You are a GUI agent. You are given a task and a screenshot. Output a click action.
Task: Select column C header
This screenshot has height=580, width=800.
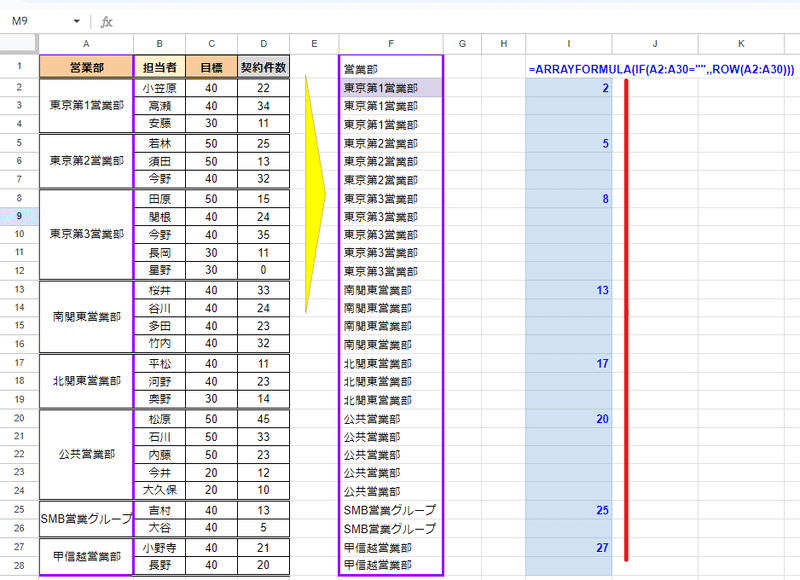(212, 44)
